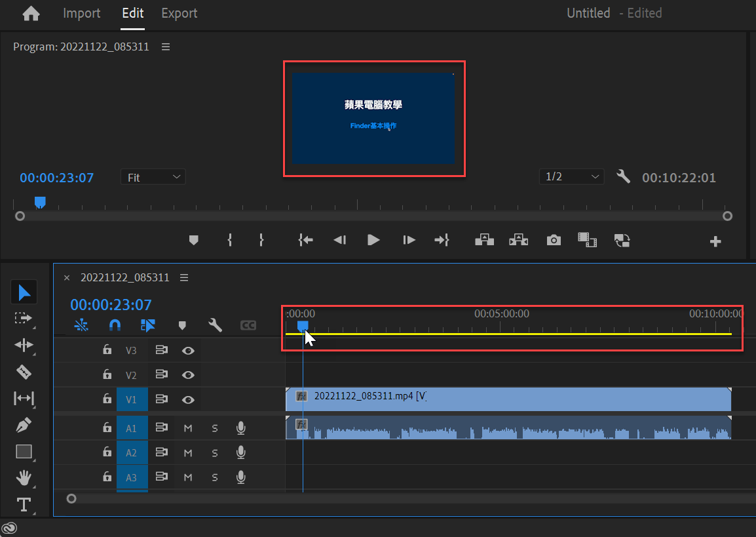Open the timeline sequence panel menu

(184, 277)
